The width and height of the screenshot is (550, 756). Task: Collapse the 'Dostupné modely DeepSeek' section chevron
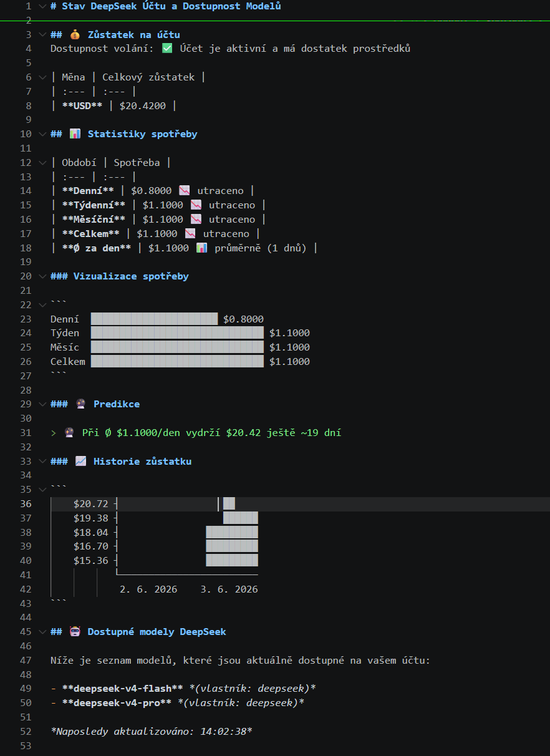coord(42,632)
